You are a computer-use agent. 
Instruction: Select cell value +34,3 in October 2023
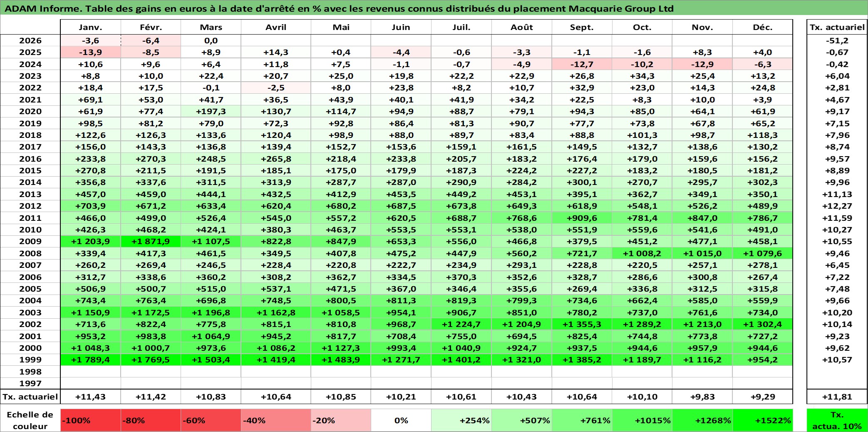642,76
